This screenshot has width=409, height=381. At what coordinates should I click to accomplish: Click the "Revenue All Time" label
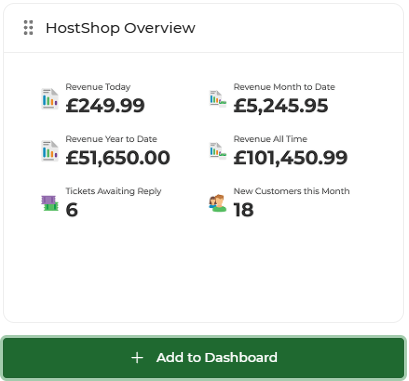coord(270,139)
